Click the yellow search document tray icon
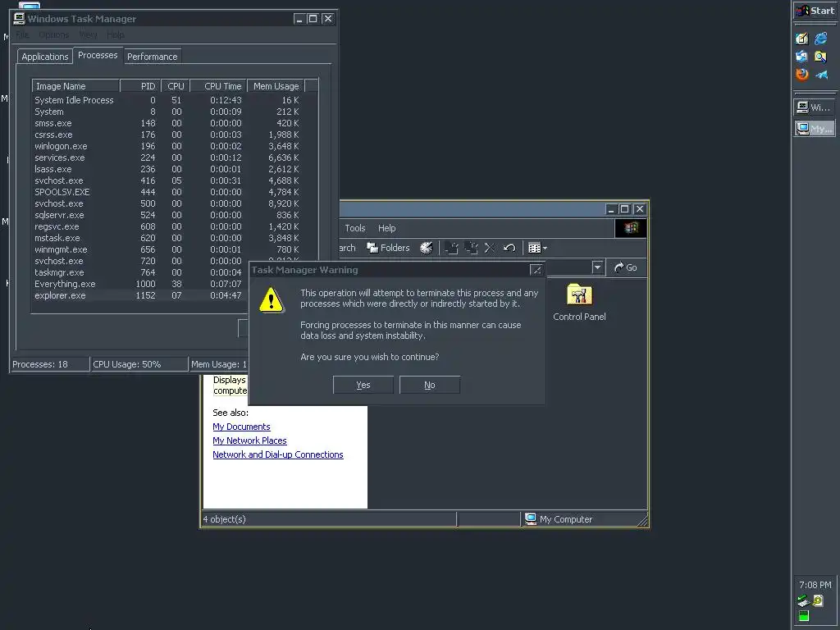Viewport: 840px width, 630px height. coord(818,601)
